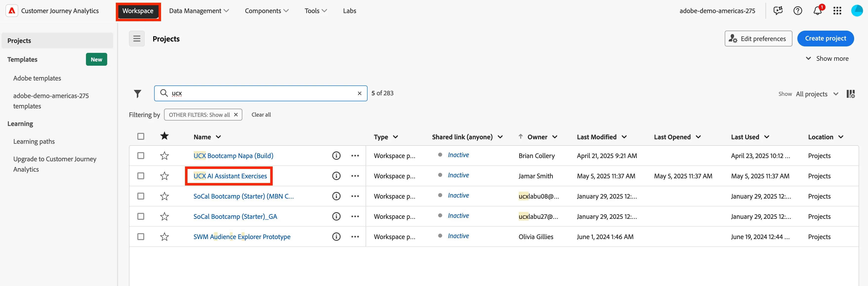The width and height of the screenshot is (868, 286).
Task: Select the SoCal Bootcamp (Starter)_GA checkbox
Action: click(x=141, y=216)
